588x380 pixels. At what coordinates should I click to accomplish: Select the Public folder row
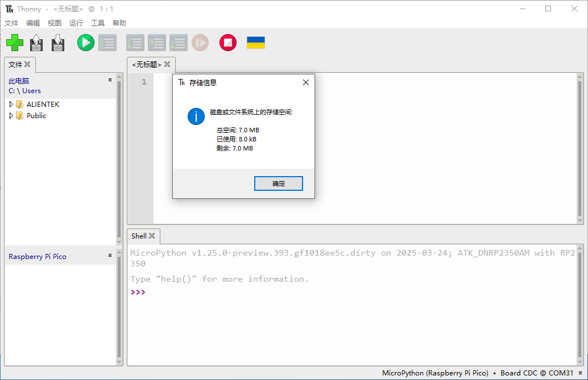click(x=60, y=116)
